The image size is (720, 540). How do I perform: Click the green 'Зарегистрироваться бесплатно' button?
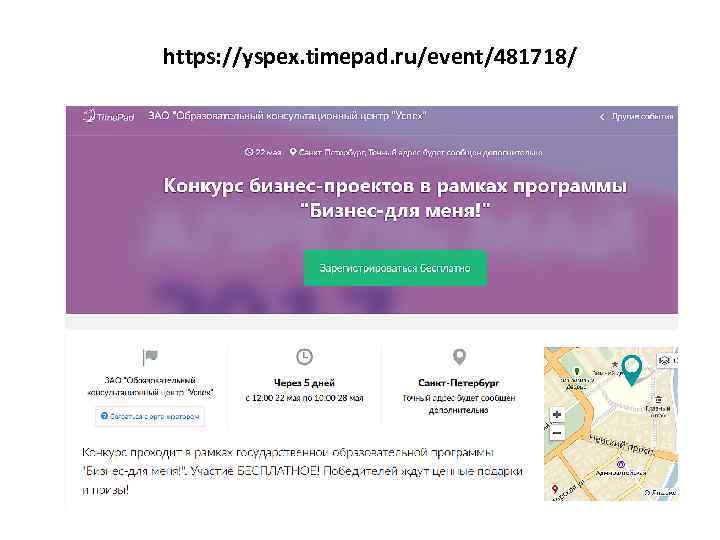[x=395, y=268]
